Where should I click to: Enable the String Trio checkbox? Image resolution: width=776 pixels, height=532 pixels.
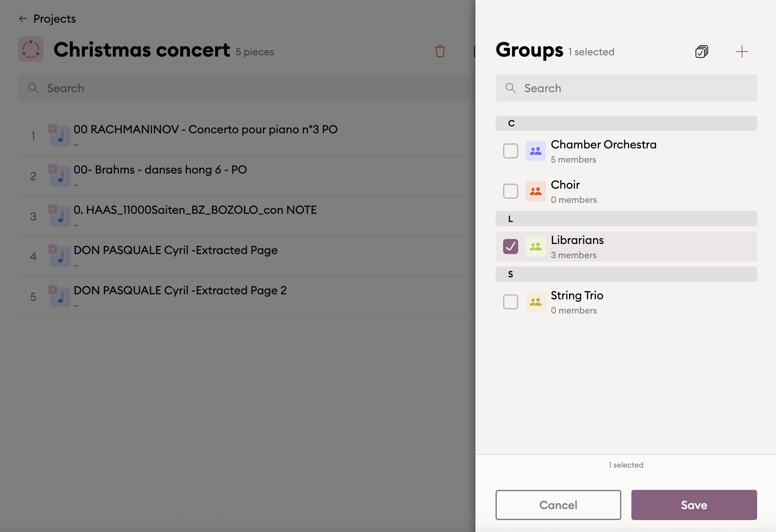coord(510,302)
